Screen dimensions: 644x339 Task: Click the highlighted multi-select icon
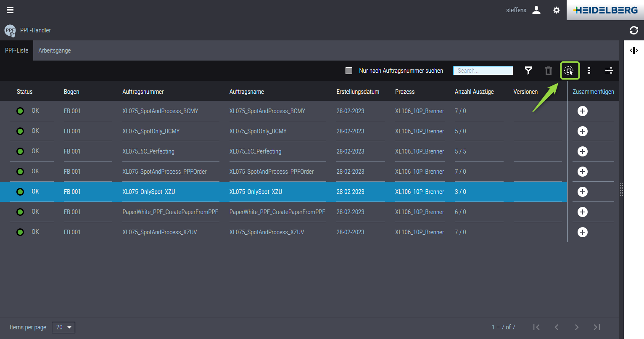[569, 71]
